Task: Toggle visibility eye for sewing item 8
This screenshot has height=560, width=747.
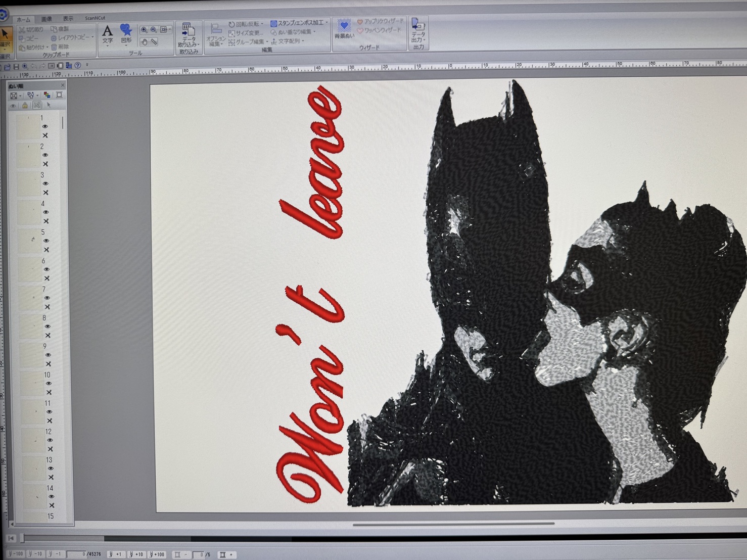Action: [48, 326]
